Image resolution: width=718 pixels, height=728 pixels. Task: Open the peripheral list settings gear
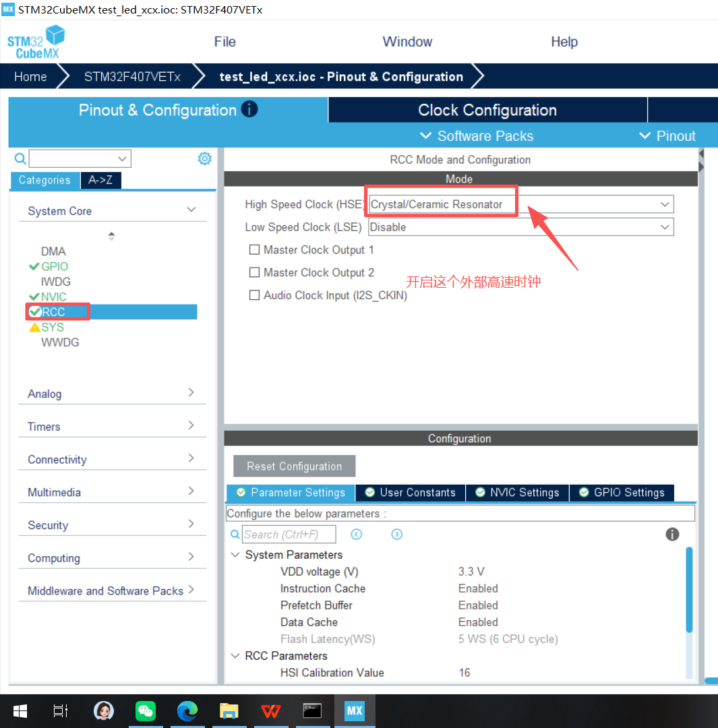pos(204,159)
